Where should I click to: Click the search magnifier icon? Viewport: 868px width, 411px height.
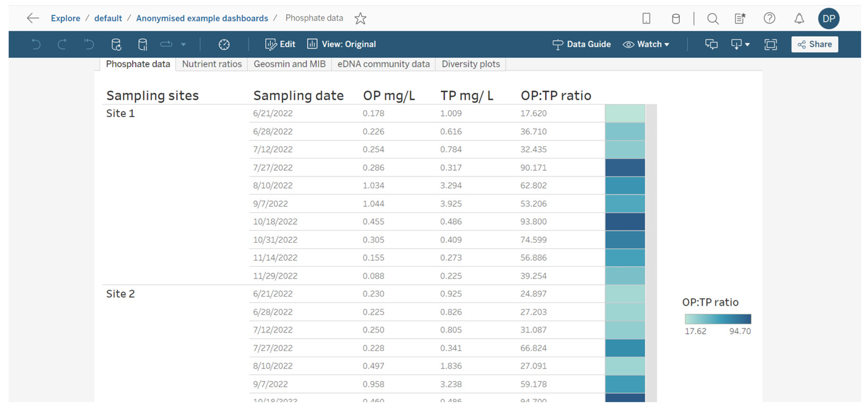click(x=713, y=18)
